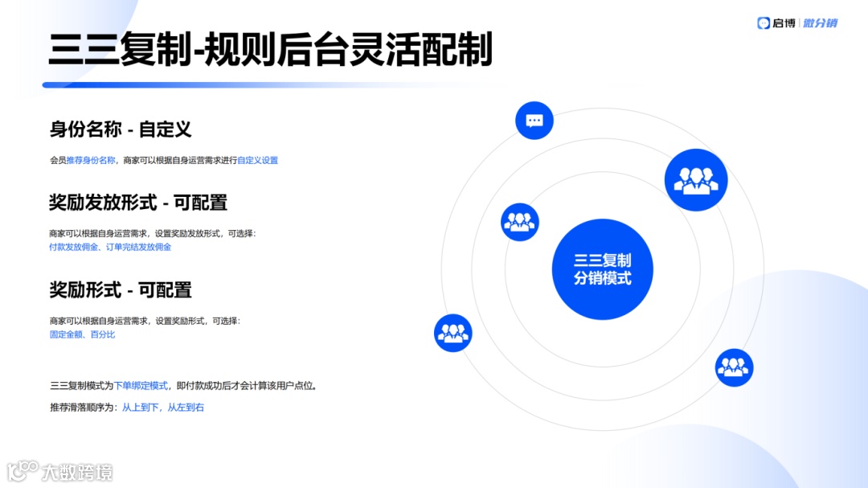Click the blue text 百分比

[x=102, y=334]
